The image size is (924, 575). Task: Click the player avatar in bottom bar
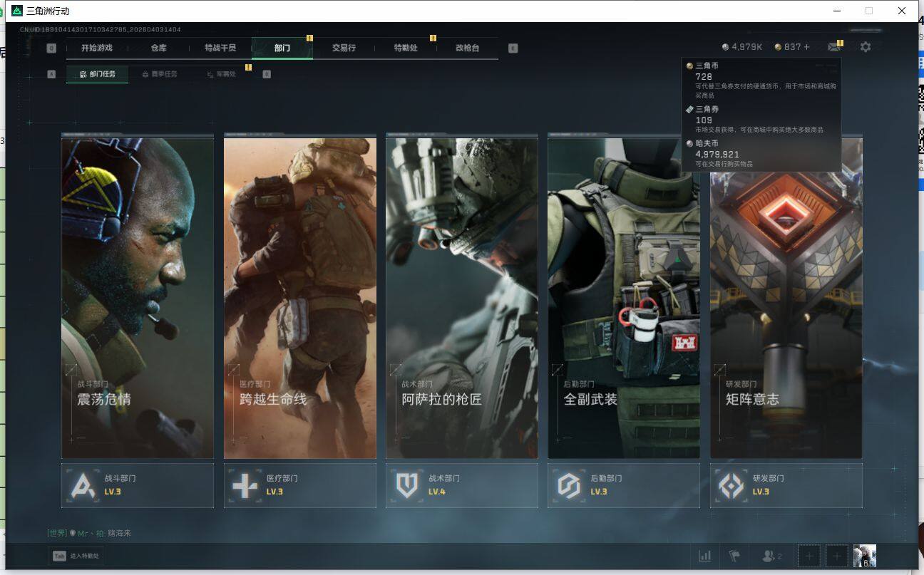click(864, 556)
